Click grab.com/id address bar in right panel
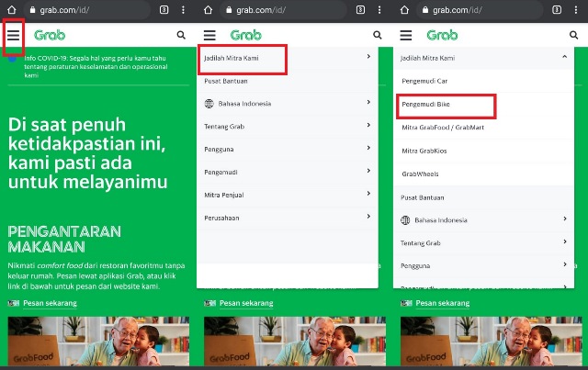Screen dimensions: 588x370 point(480,10)
